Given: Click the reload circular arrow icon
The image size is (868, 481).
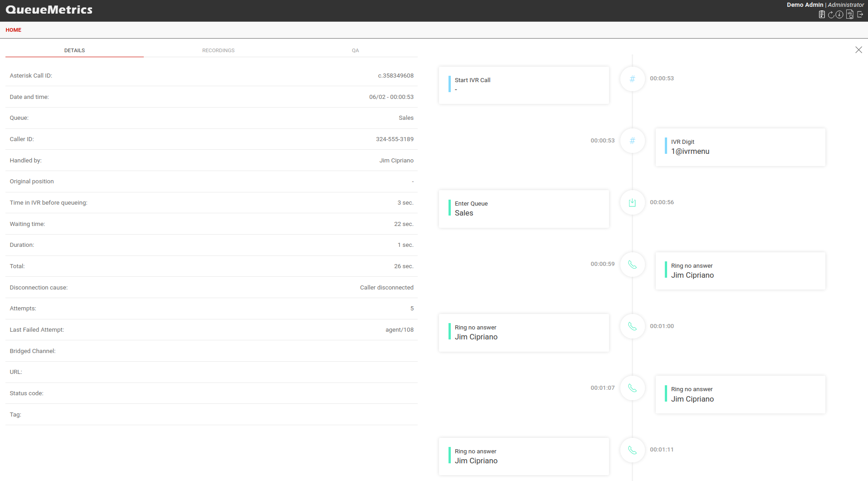Looking at the screenshot, I should [x=831, y=15].
